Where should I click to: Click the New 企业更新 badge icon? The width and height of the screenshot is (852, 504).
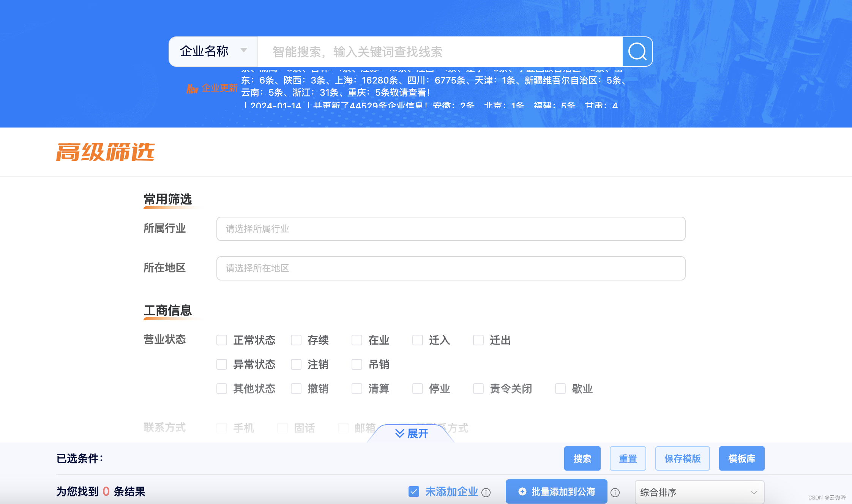tap(192, 89)
